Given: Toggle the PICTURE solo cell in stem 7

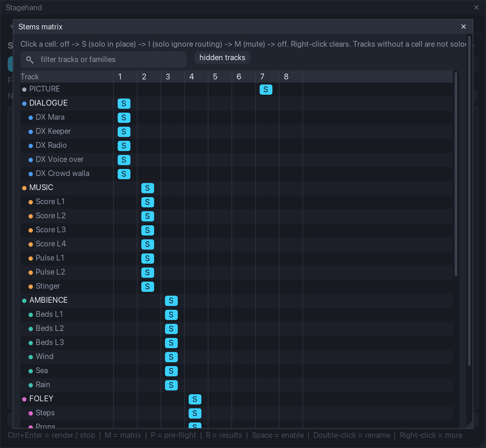Looking at the screenshot, I should (266, 90).
